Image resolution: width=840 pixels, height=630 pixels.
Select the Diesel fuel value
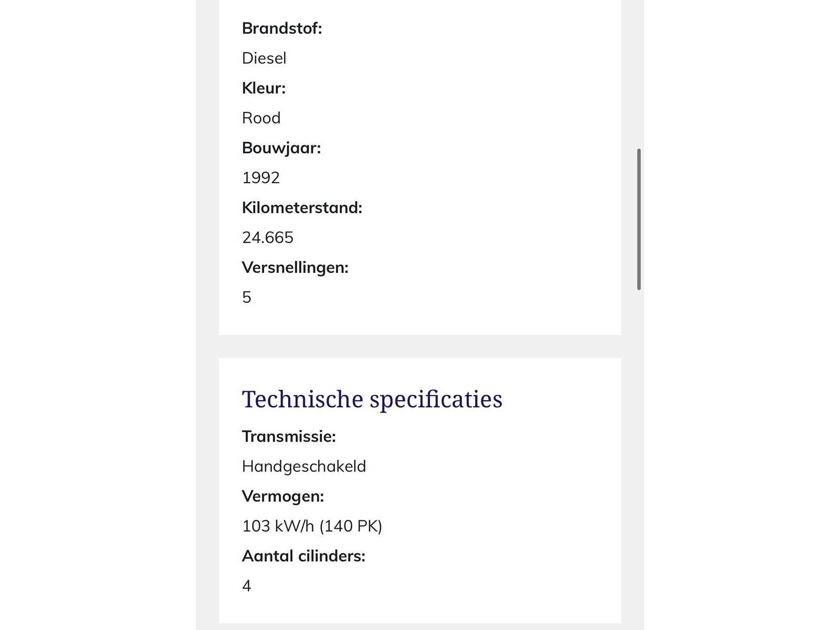[x=264, y=58]
